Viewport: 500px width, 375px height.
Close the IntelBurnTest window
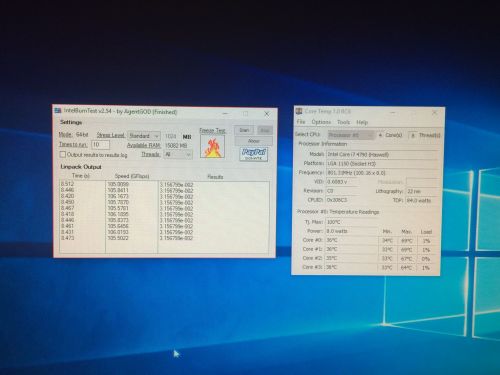point(267,114)
